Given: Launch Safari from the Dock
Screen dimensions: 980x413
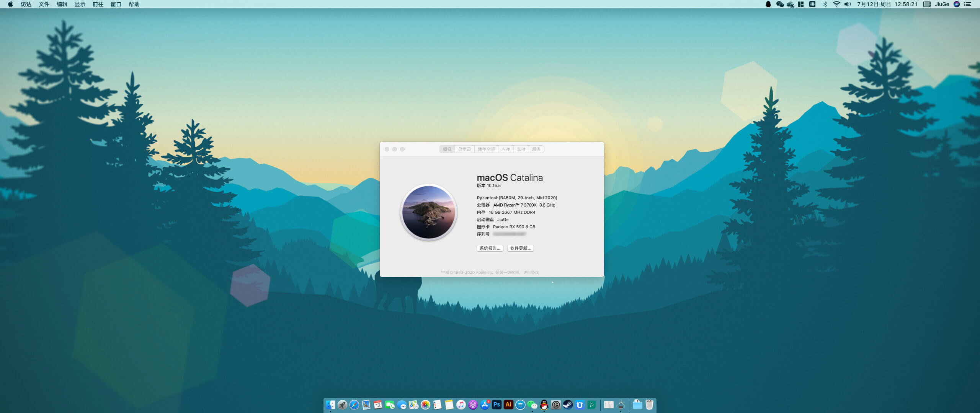Looking at the screenshot, I should pyautogui.click(x=354, y=405).
